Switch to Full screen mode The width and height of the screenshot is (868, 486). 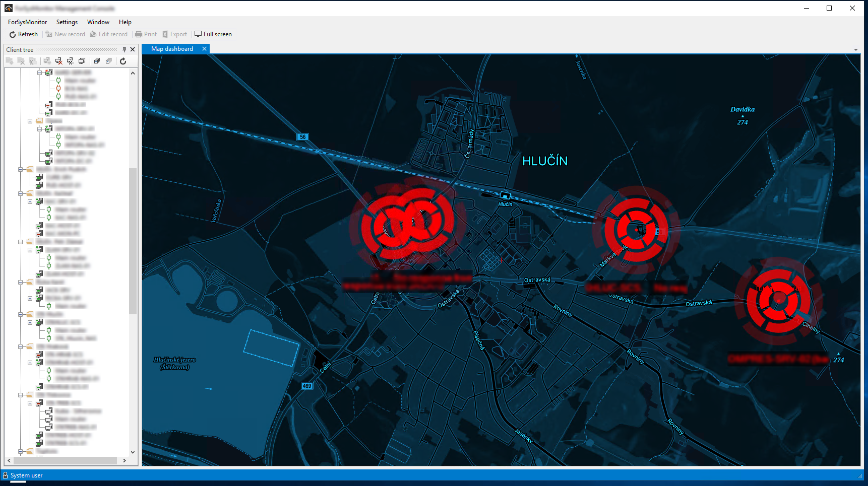tap(213, 34)
